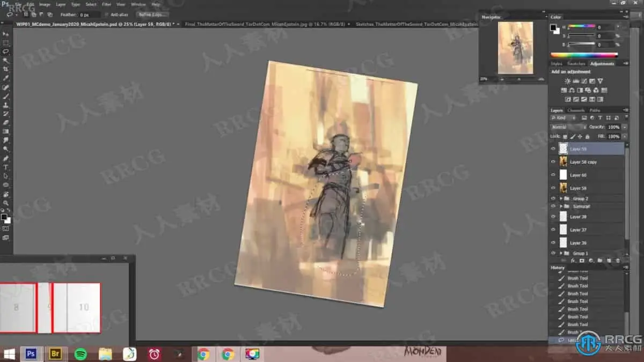Image resolution: width=644 pixels, height=362 pixels.
Task: Toggle the Anti-alias checkbox
Action: coord(107,14)
